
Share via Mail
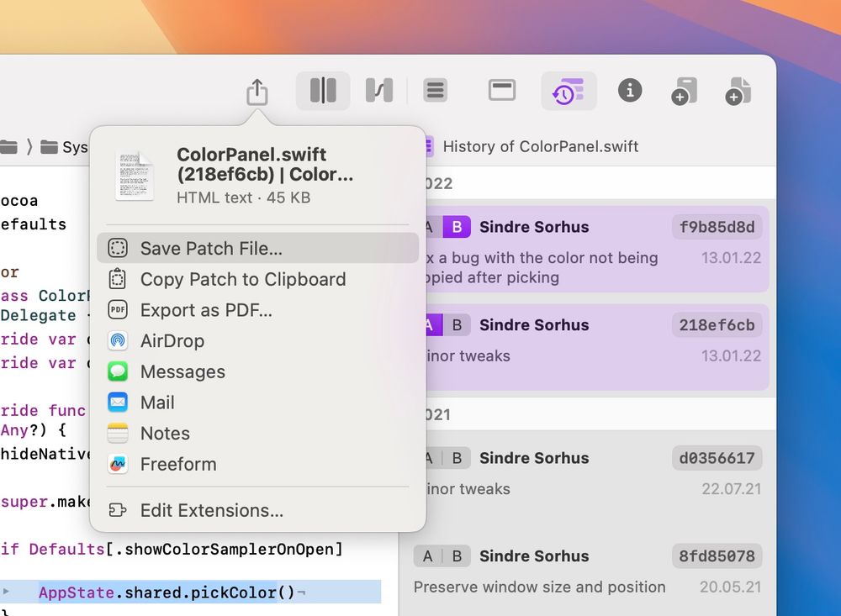(257, 403)
